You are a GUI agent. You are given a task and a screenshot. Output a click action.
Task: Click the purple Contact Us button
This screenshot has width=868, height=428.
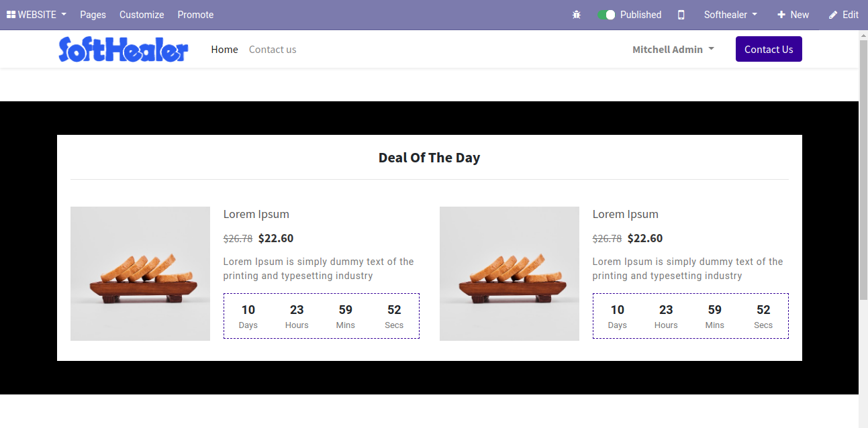pyautogui.click(x=769, y=50)
